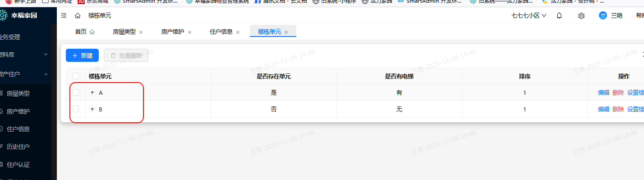
Task: Select the header select-all checkbox
Action: 76,76
